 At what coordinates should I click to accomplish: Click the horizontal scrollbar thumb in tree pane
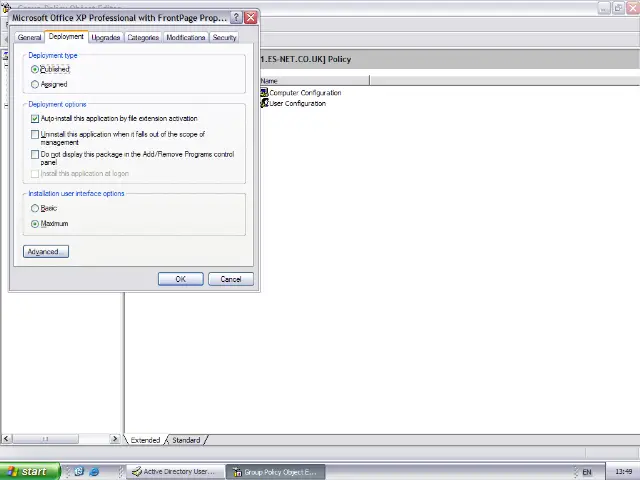tap(45, 439)
